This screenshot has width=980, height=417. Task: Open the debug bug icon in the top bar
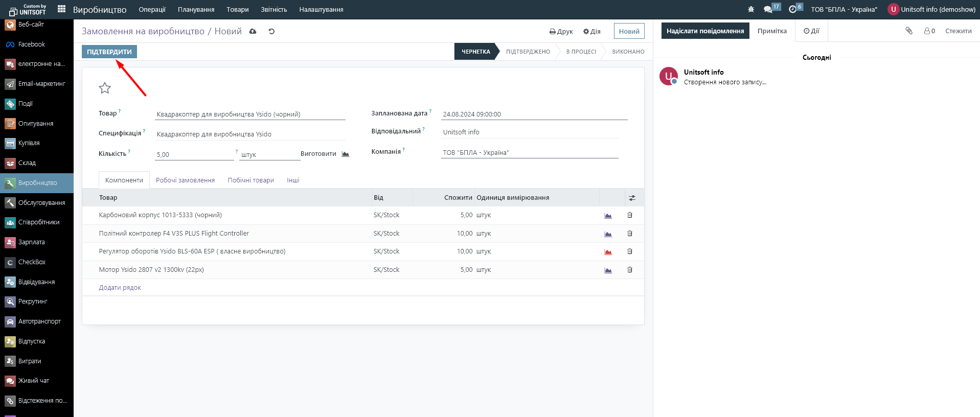tap(750, 9)
